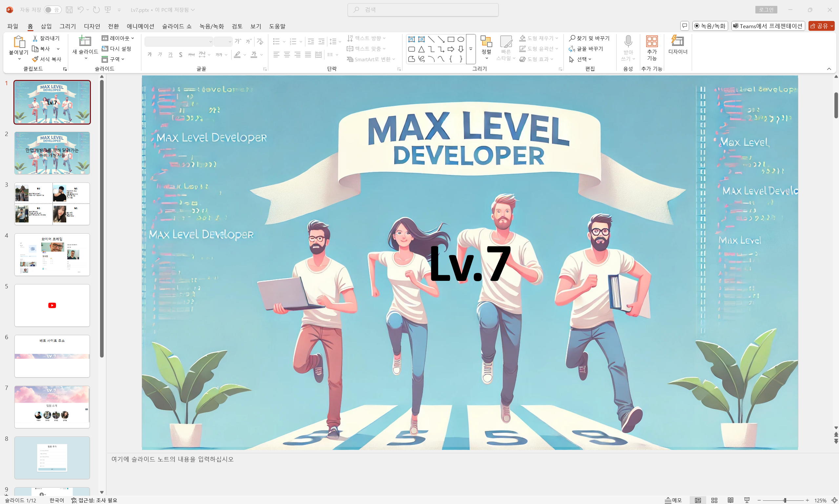
Task: Click the New Slide icon
Action: 85,41
